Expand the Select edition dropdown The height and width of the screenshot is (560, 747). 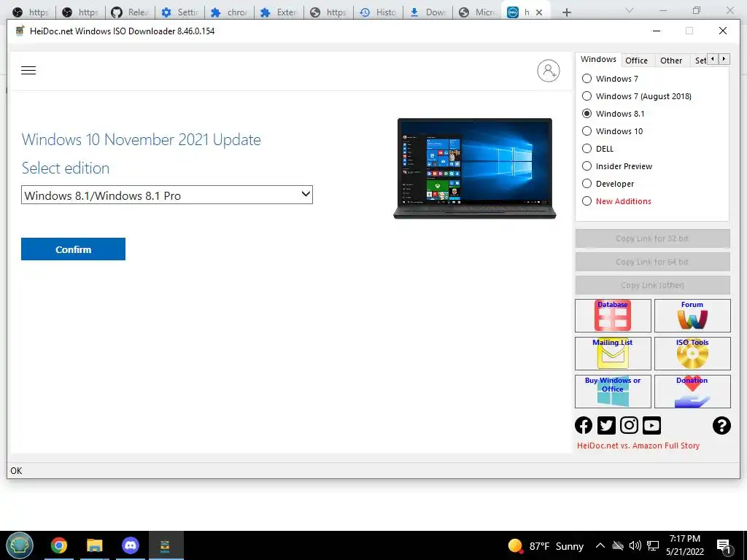tap(167, 195)
